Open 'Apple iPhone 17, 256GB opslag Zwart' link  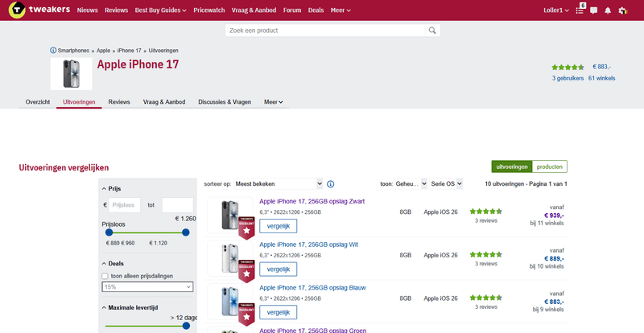(x=312, y=201)
